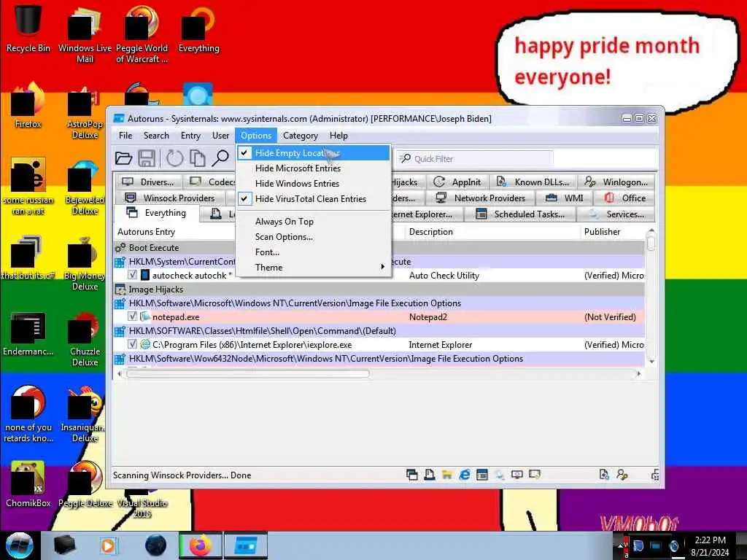Select Bejeweled Deluxe desktop icon
This screenshot has height=560, width=747.
pyautogui.click(x=85, y=188)
